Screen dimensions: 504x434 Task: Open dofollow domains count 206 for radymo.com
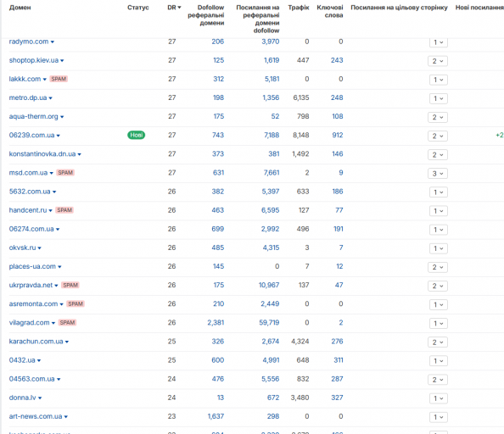(x=217, y=42)
